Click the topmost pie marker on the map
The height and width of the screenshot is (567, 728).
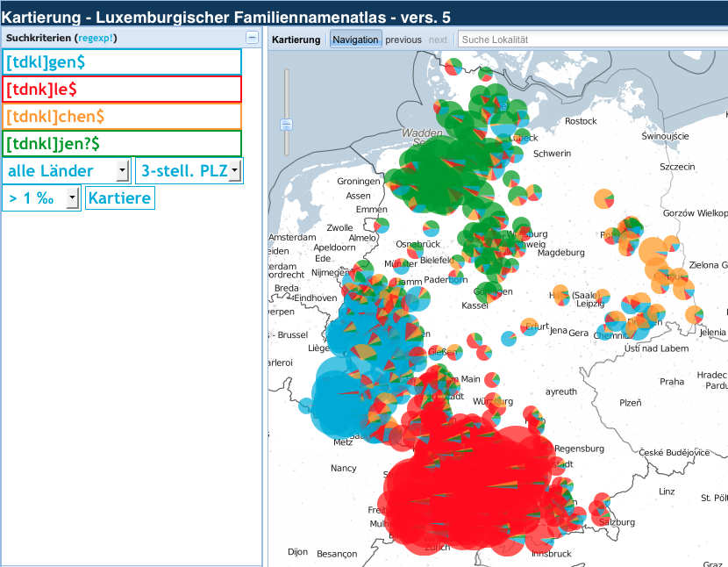tap(453, 67)
